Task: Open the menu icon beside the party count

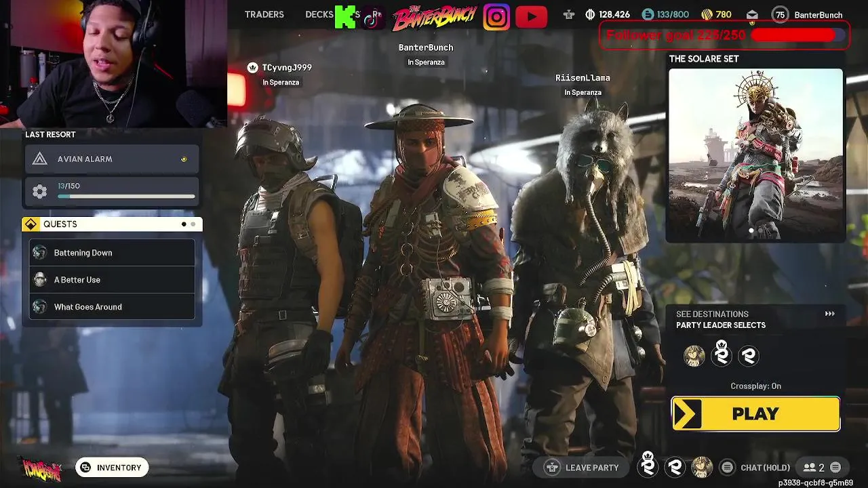Action: (x=835, y=468)
